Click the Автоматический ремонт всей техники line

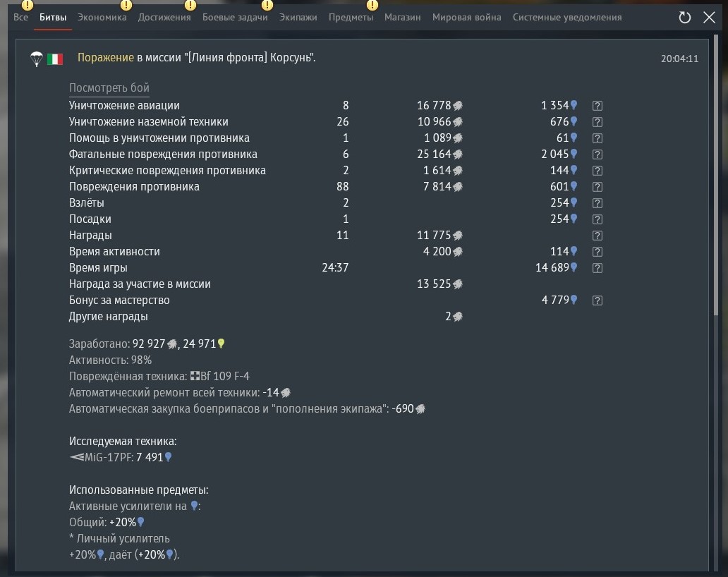pos(180,393)
